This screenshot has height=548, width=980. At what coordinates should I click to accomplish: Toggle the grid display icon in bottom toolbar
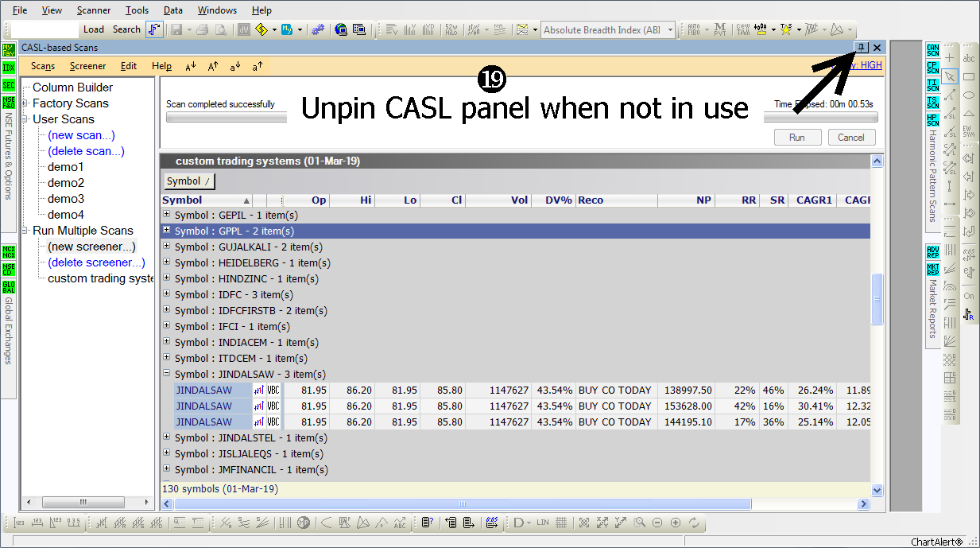coord(561,523)
